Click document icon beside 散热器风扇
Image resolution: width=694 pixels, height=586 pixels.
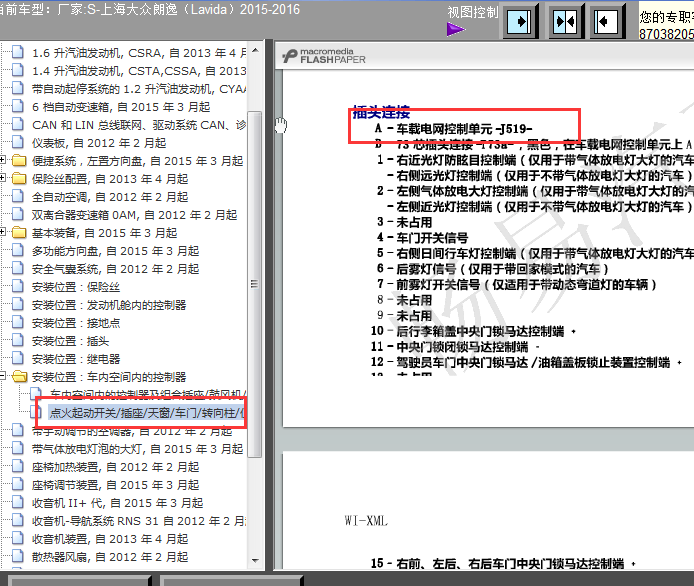coord(17,555)
